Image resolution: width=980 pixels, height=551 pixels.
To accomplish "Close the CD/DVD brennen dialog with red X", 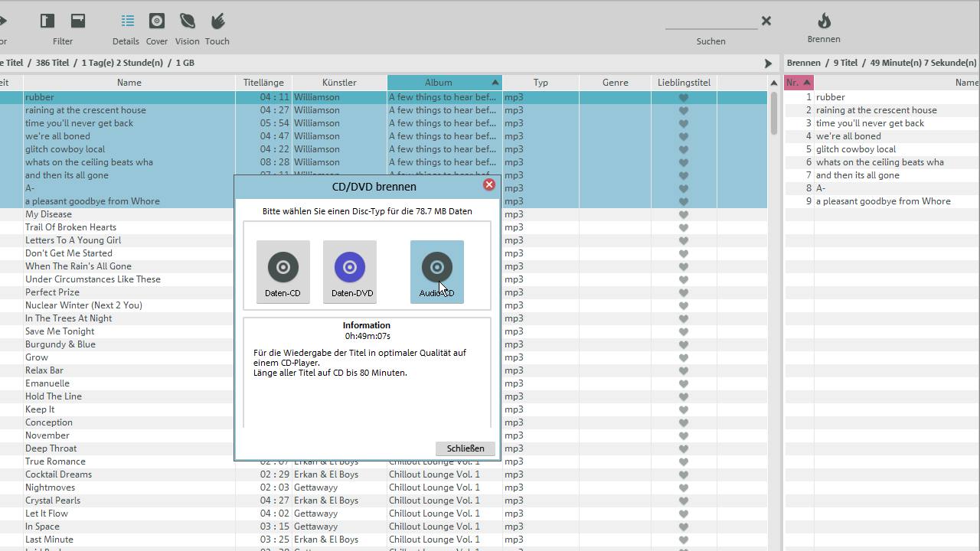I will point(489,184).
